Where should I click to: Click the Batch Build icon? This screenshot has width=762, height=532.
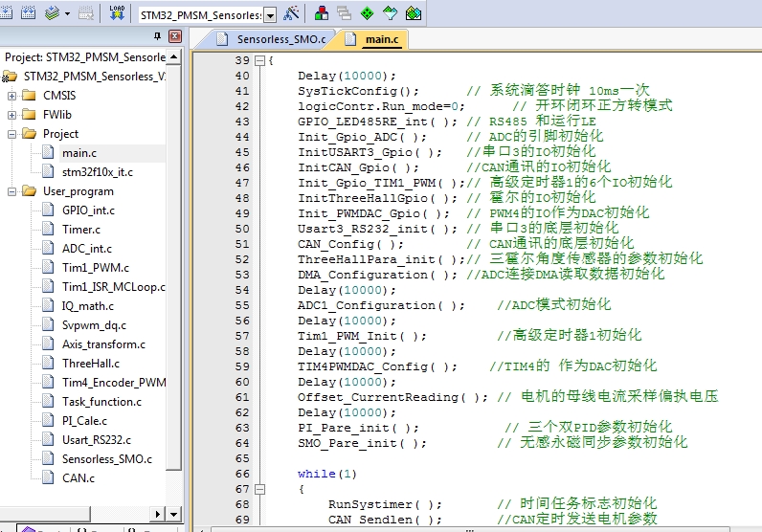(52, 13)
